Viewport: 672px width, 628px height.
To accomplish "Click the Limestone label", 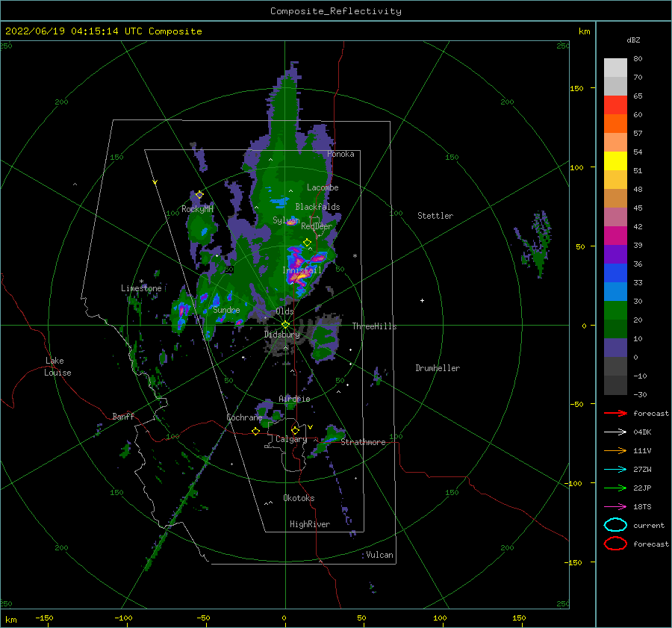I will click(x=141, y=288).
